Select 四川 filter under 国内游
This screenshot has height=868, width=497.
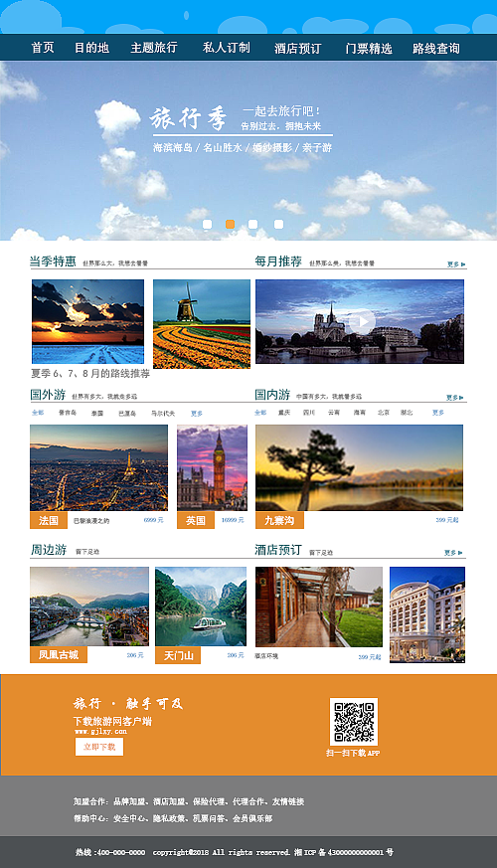coord(309,413)
